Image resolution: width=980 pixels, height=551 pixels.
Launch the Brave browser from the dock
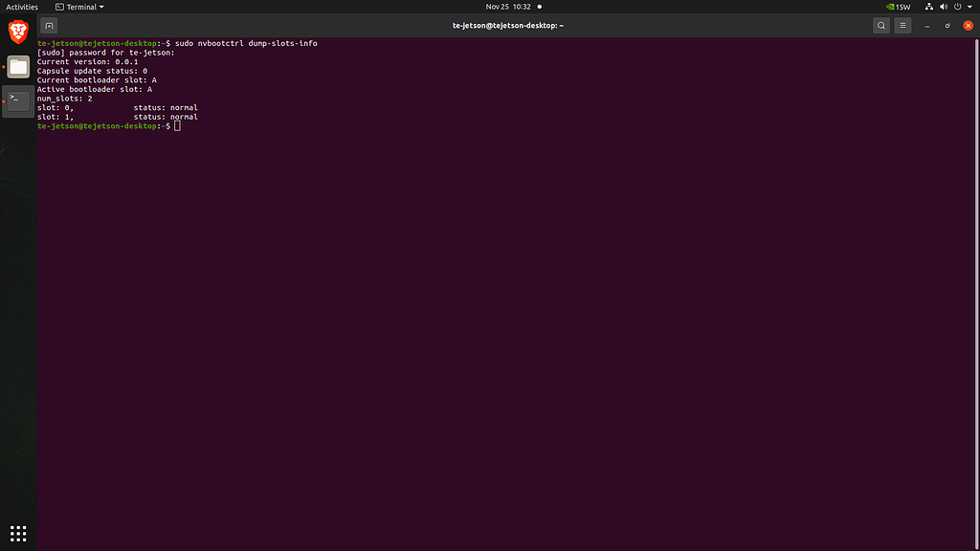(x=17, y=32)
